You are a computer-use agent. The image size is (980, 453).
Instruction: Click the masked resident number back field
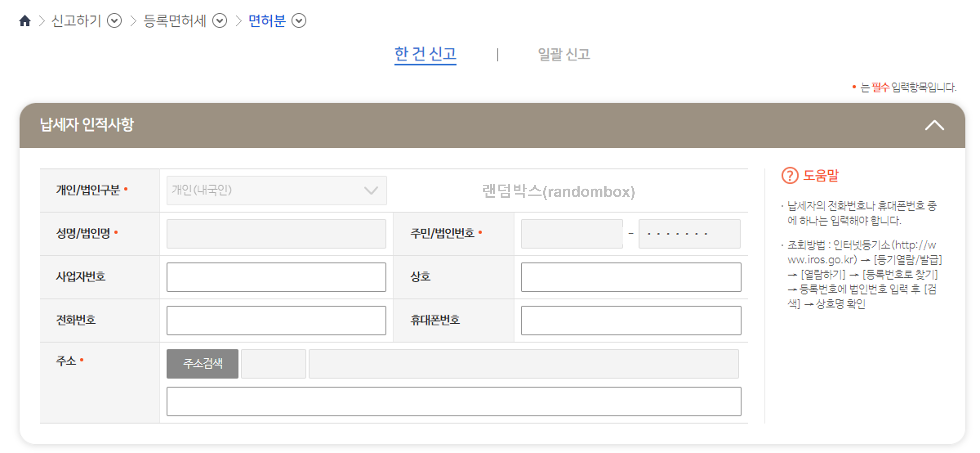point(689,233)
